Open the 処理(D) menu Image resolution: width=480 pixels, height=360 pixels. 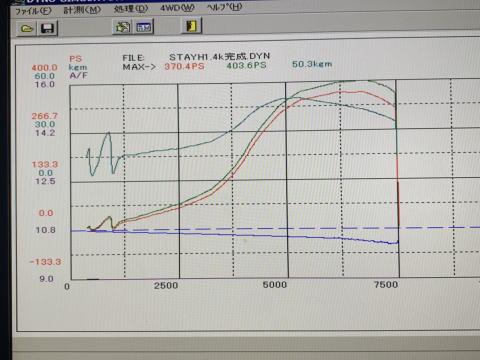click(131, 9)
